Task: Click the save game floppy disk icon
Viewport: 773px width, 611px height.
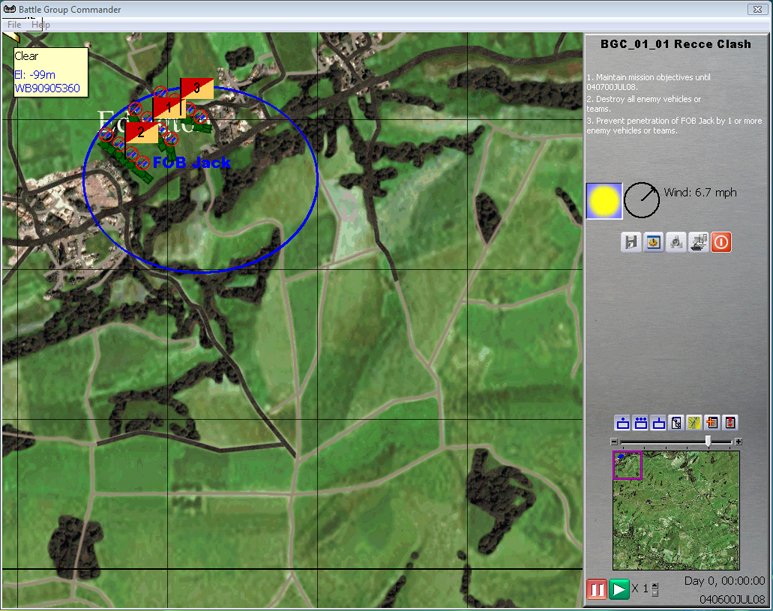Action: (631, 242)
